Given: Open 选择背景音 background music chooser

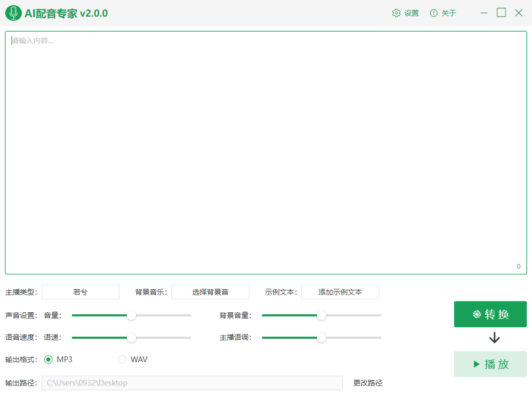Looking at the screenshot, I should click(x=210, y=292).
